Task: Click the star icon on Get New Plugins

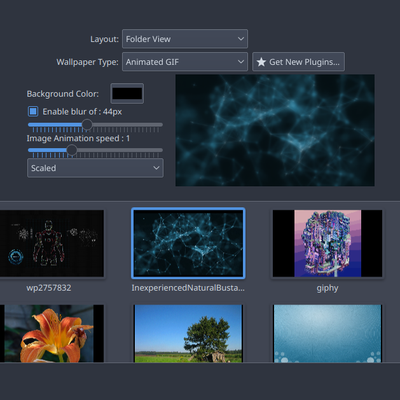Action: tap(261, 62)
